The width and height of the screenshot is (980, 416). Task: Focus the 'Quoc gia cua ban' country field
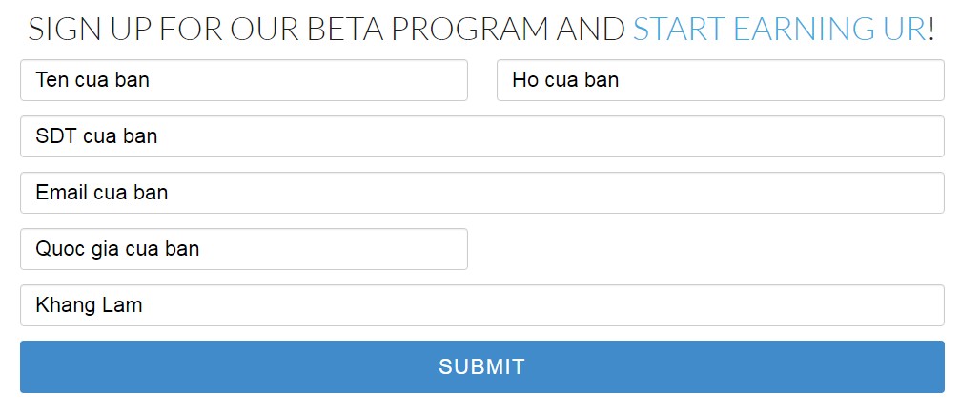click(243, 249)
